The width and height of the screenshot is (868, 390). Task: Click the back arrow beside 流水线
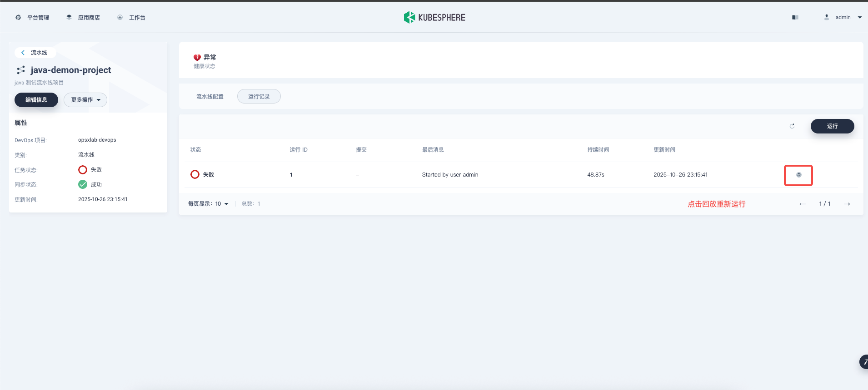pos(23,53)
